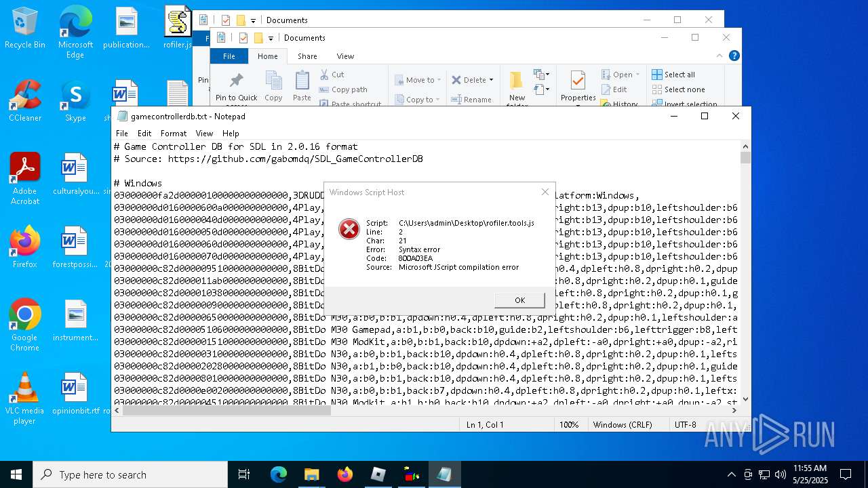868x488 pixels.
Task: Click quick-access Properties checkmark icon, front explorer
Action: 243,38
